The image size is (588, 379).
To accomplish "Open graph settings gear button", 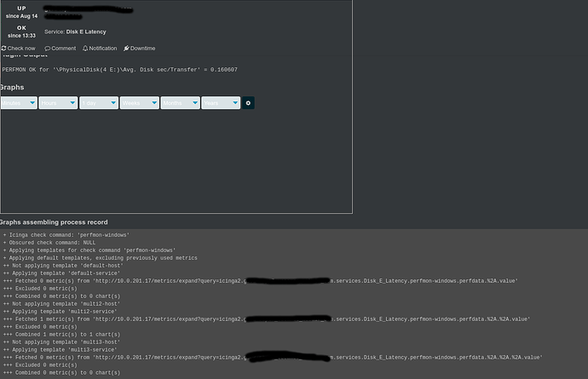I will click(248, 103).
